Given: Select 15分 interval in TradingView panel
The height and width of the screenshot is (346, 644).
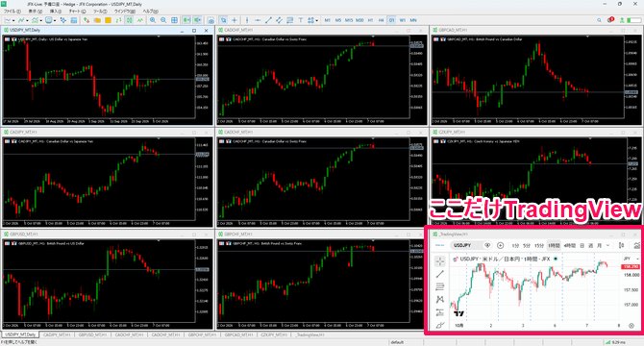Looking at the screenshot, I should [x=539, y=245].
